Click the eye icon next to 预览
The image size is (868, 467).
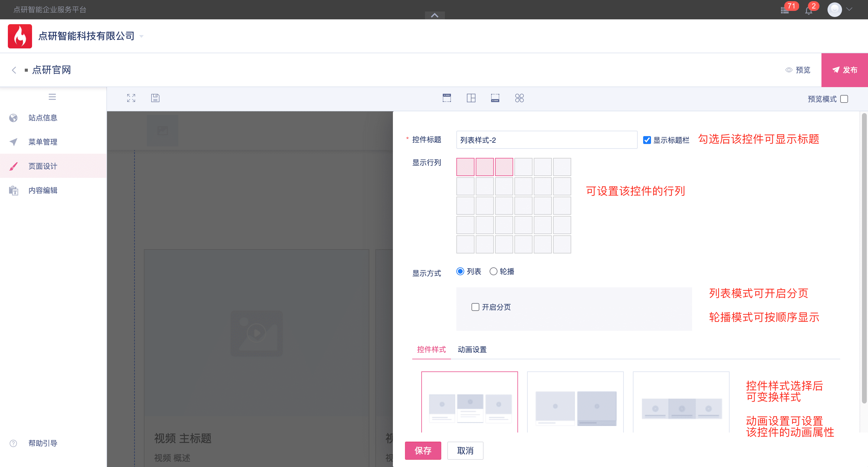tap(789, 70)
